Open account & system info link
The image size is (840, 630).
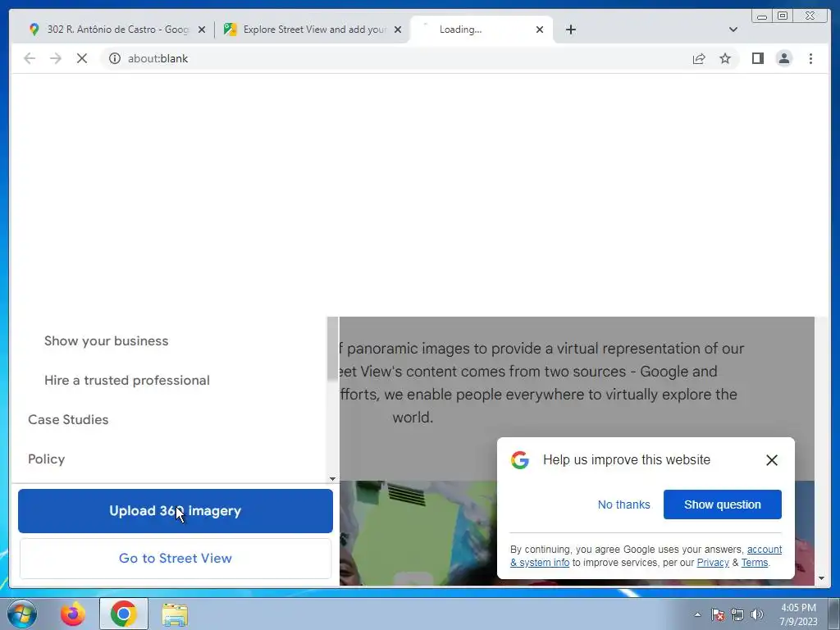[764, 550]
